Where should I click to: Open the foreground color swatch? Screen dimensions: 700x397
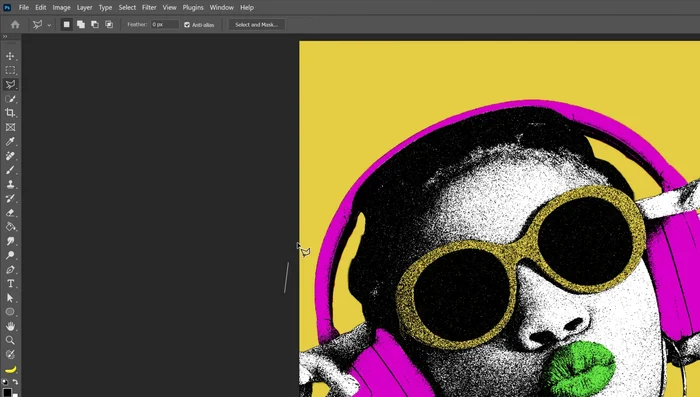[x=7, y=392]
